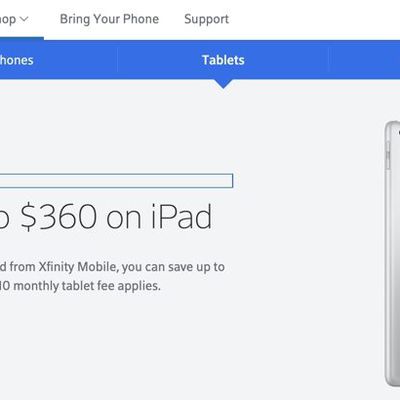Image resolution: width=400 pixels, height=400 pixels.
Task: Switch to the Phones tab
Action: [17, 60]
